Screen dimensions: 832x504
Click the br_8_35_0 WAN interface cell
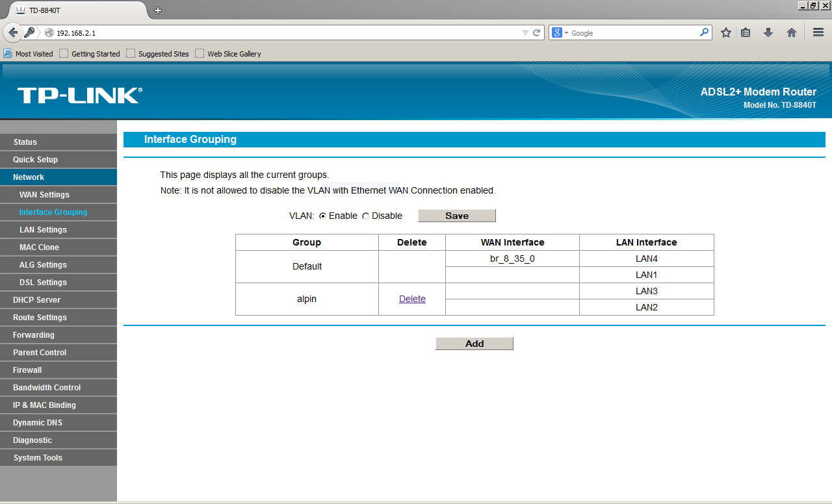click(512, 258)
